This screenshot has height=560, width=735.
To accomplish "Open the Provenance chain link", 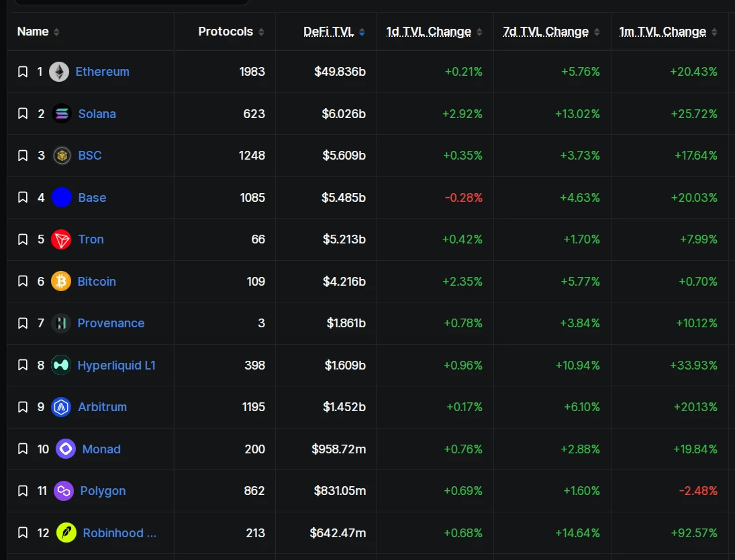I will pos(111,323).
